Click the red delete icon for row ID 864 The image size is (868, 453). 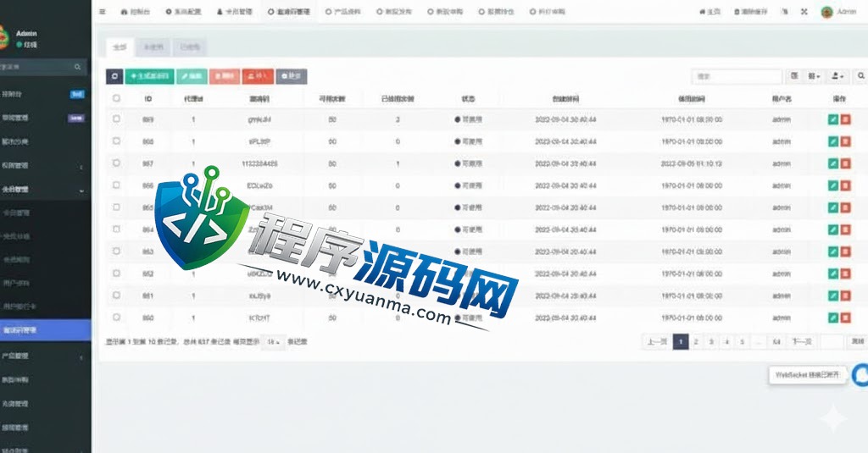click(x=845, y=229)
